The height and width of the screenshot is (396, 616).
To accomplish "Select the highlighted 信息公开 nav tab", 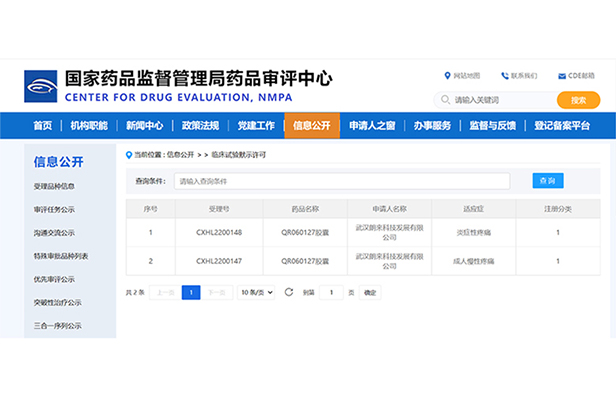I will tap(312, 126).
